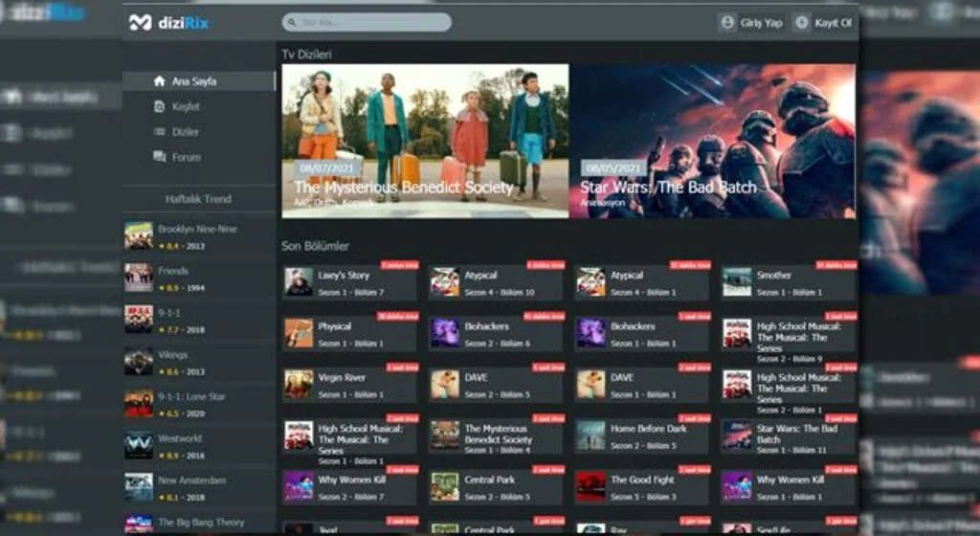Click the Brooklyn Nine-Nine title text

197,230
